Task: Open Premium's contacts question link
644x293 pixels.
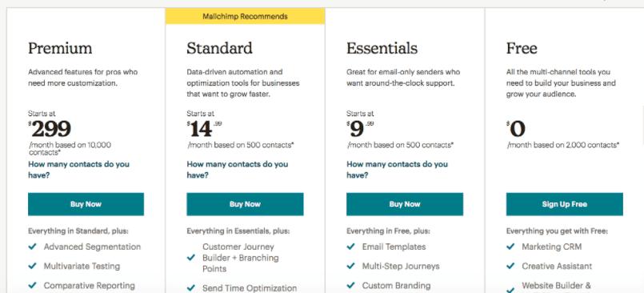Action: click(x=79, y=170)
